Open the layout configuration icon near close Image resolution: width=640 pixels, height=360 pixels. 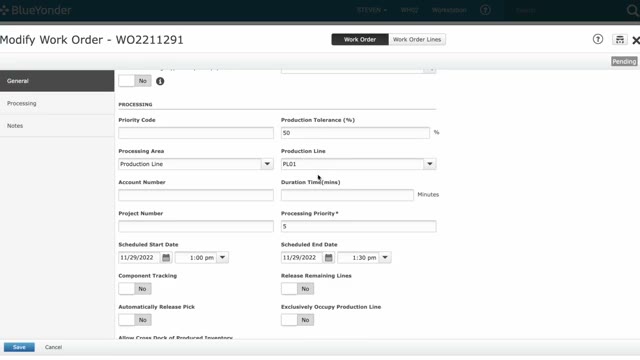[620, 39]
